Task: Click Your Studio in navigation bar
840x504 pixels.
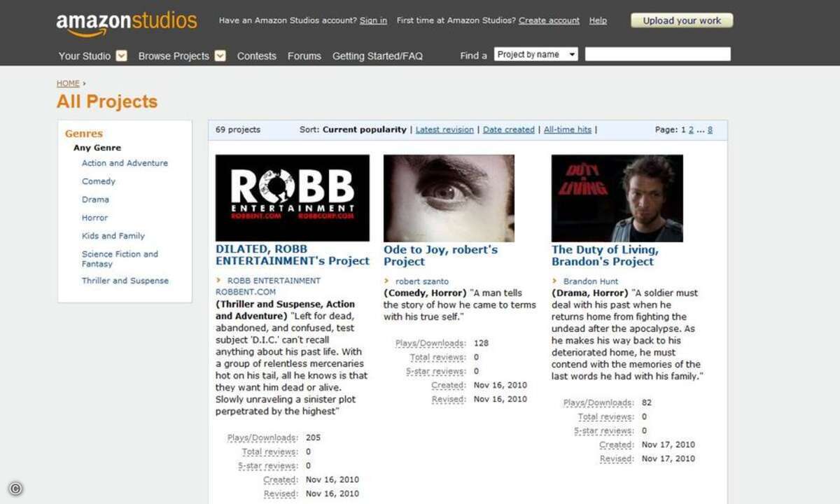Action: 85,56
